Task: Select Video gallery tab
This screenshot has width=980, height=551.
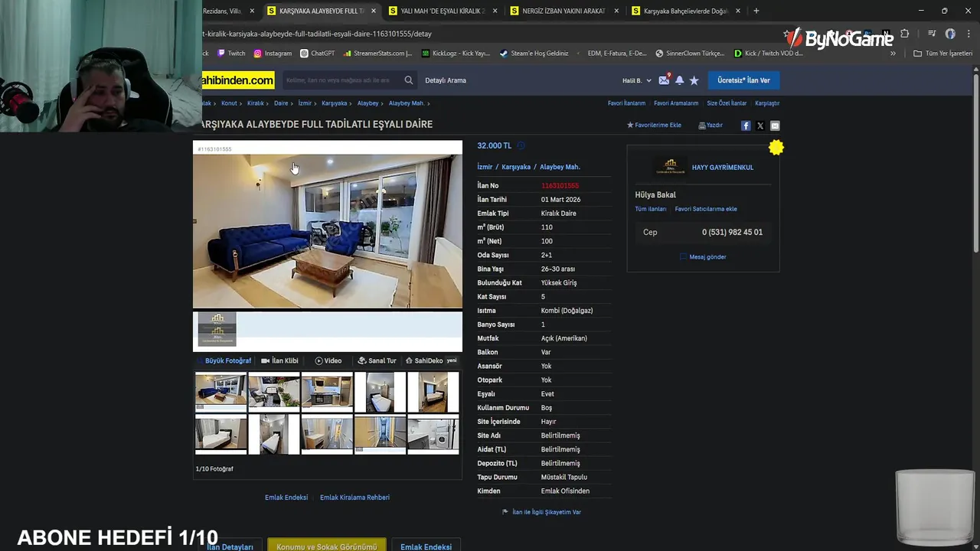Action: pos(328,360)
